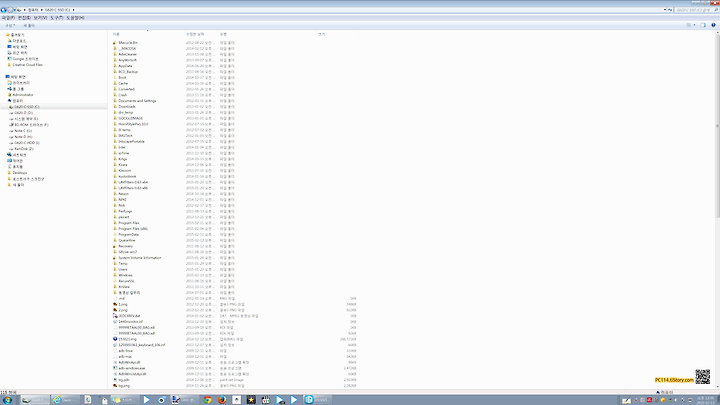Select G620-C-HDD (I:) drive in sidebar

coord(27,143)
